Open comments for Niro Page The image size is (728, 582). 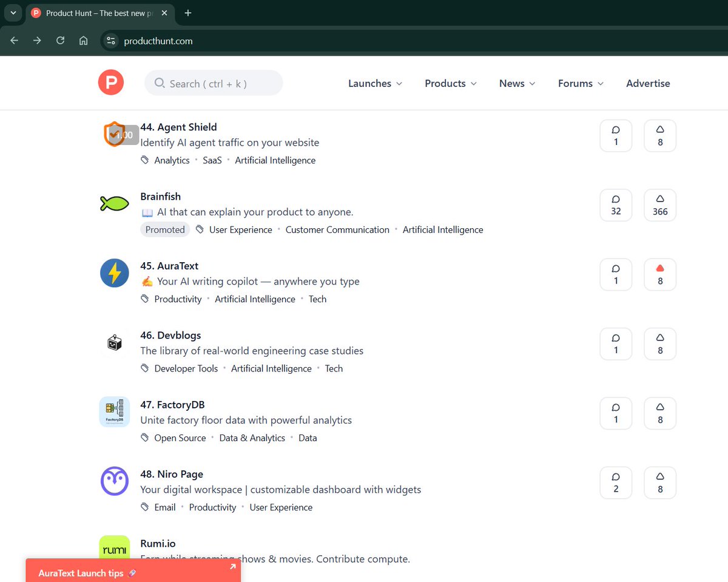[616, 483]
